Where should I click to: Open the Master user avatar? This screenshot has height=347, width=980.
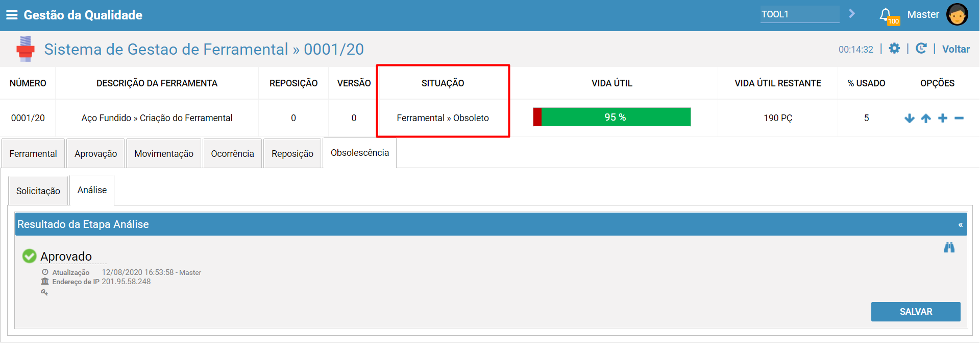click(x=957, y=14)
